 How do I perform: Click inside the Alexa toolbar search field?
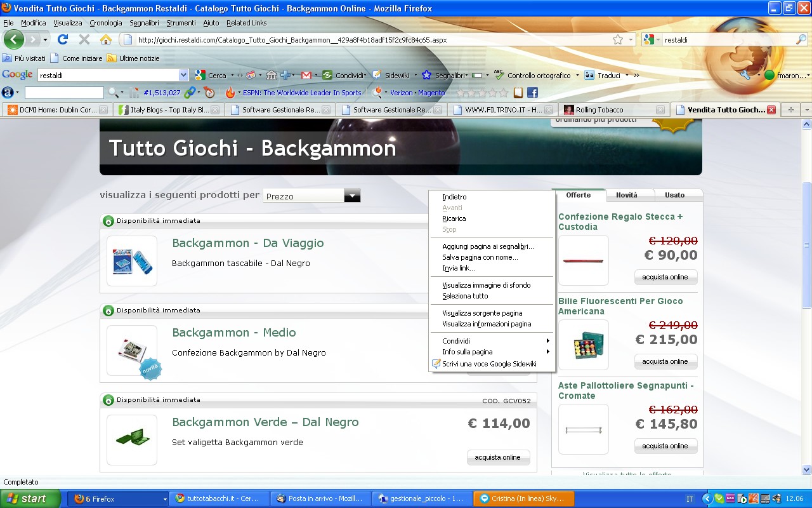click(x=63, y=93)
